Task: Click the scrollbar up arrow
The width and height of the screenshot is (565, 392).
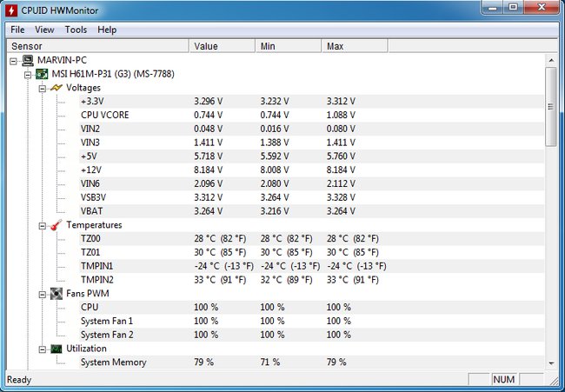Action: 551,60
